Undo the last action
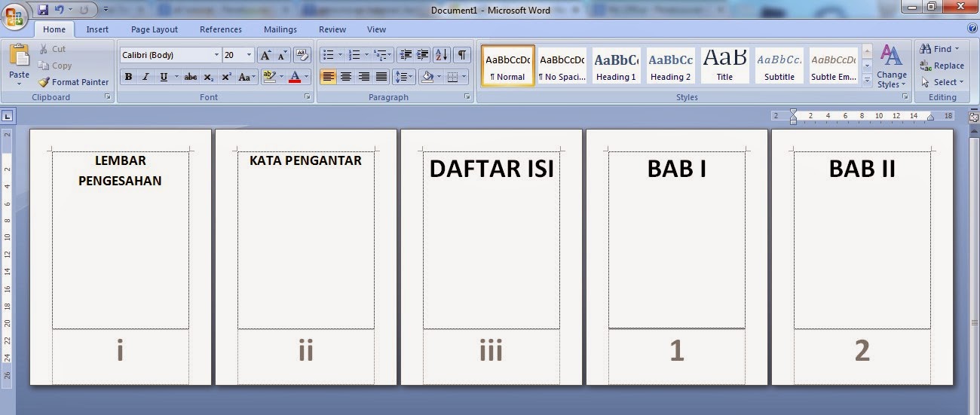Image resolution: width=980 pixels, height=415 pixels. [x=60, y=10]
